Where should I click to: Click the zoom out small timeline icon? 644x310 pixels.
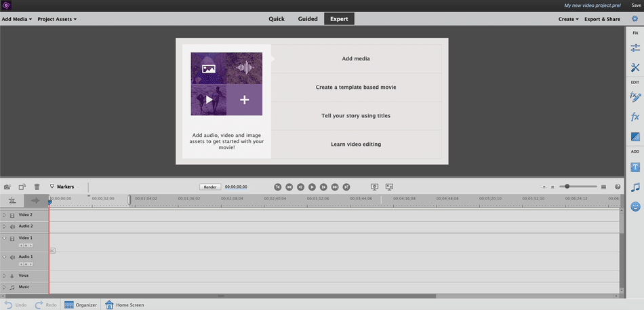pos(552,187)
